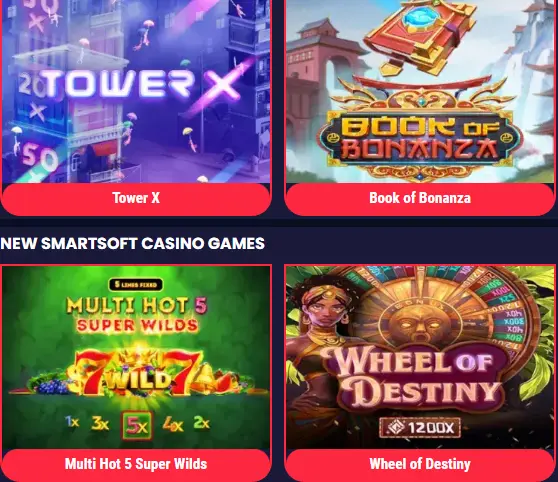Viewport: 558px width, 482px height.
Task: Click the red Tower X label button
Action: click(136, 199)
